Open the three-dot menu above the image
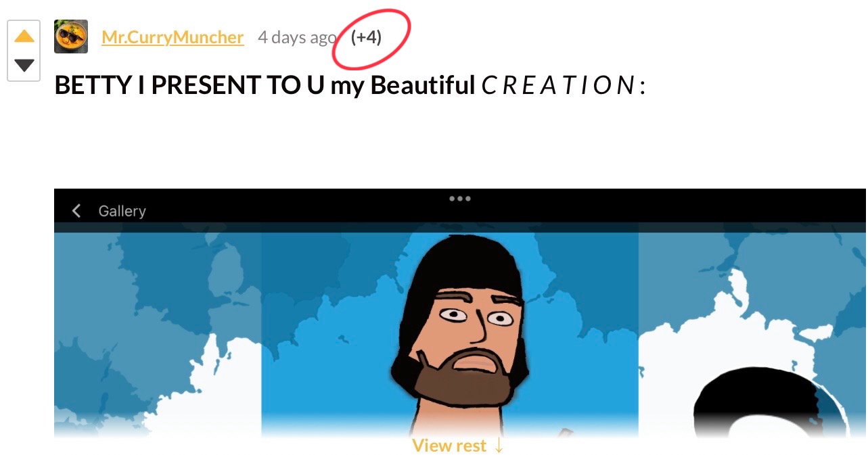 (460, 199)
